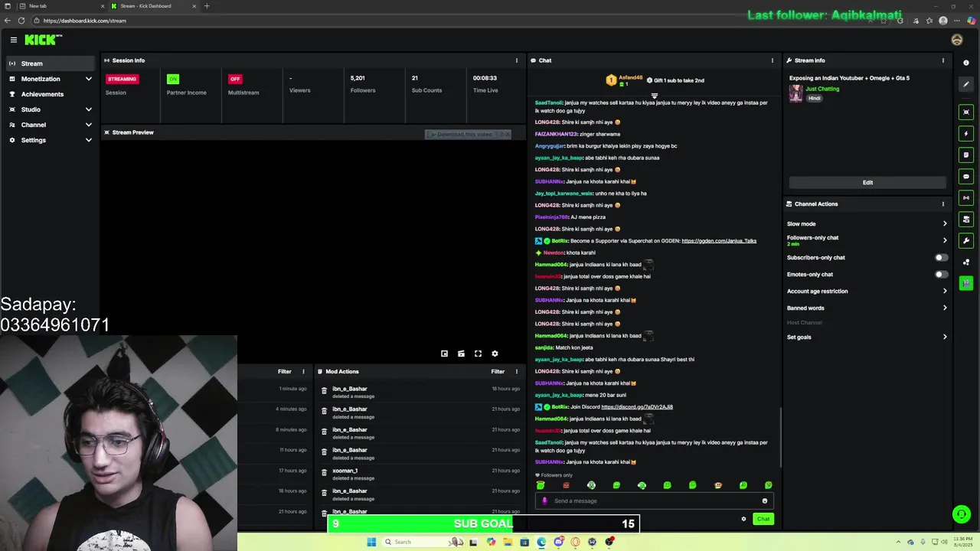Image resolution: width=980 pixels, height=551 pixels.
Task: Open Stream info three-dot menu
Action: pos(942,60)
